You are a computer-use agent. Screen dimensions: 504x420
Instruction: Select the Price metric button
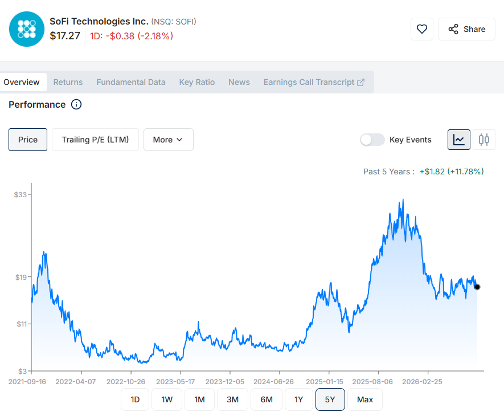[x=28, y=140]
